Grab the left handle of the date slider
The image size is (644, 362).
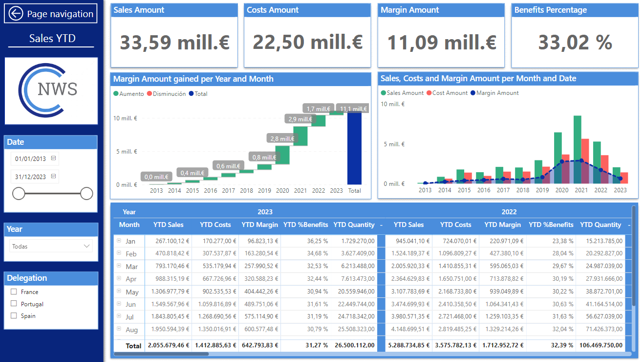19,194
